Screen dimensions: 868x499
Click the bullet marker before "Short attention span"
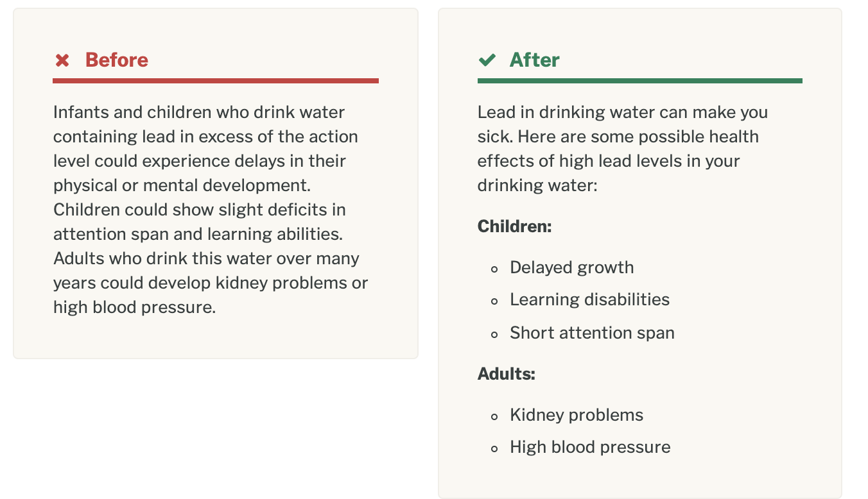[494, 334]
